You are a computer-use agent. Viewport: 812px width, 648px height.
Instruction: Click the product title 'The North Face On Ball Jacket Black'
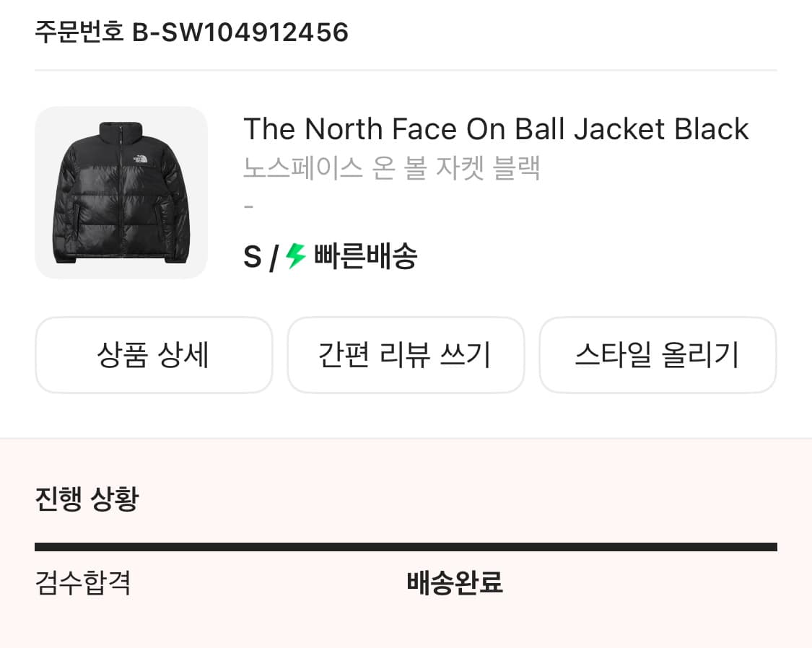[x=496, y=128]
